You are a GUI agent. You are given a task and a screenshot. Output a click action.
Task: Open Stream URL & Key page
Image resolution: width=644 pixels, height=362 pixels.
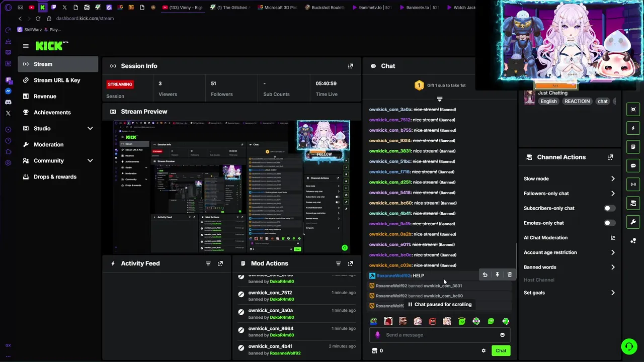pyautogui.click(x=58, y=80)
